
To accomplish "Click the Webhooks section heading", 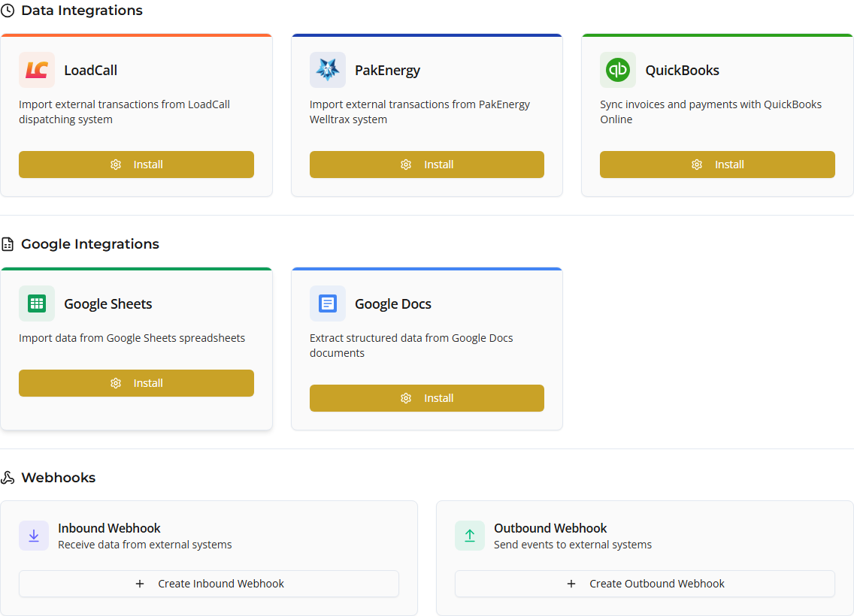I will (x=59, y=478).
